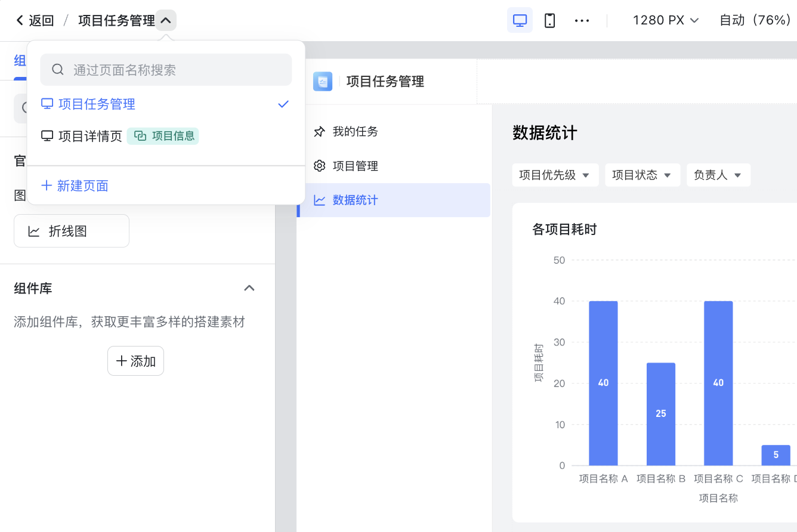Open the 项目状态 filter dropdown
Screen dimensions: 797x532
pyautogui.click(x=642, y=175)
